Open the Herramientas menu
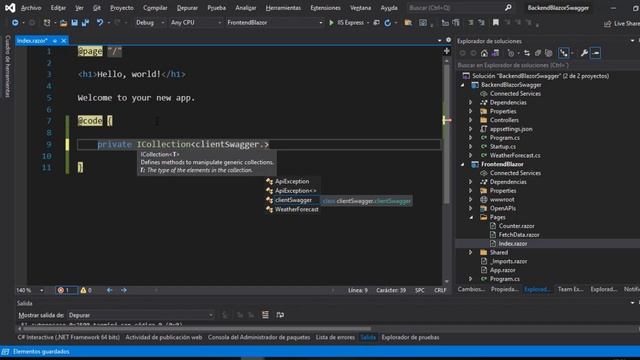This screenshot has height=360, width=640. click(x=283, y=8)
